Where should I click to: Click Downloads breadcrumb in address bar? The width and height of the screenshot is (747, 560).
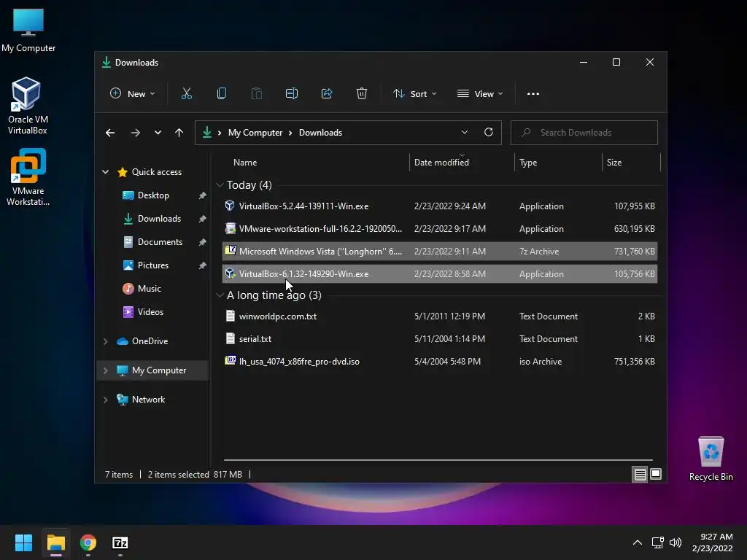[x=321, y=133]
